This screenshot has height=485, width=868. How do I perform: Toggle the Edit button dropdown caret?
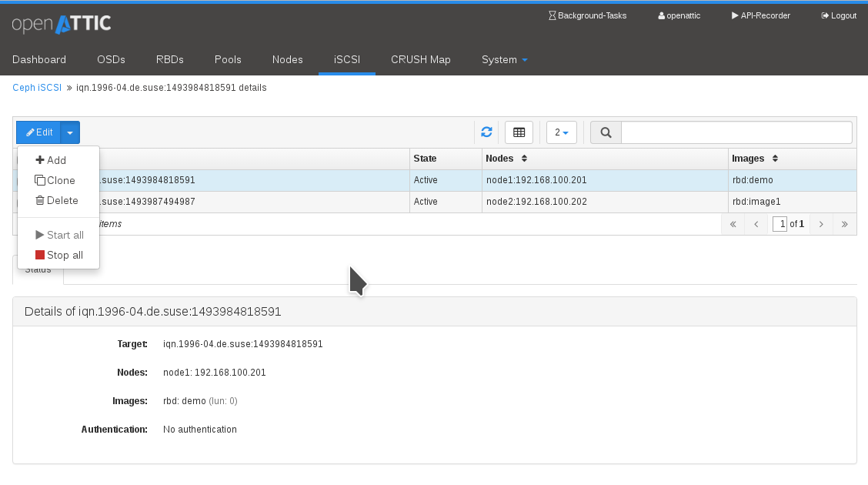pyautogui.click(x=70, y=132)
